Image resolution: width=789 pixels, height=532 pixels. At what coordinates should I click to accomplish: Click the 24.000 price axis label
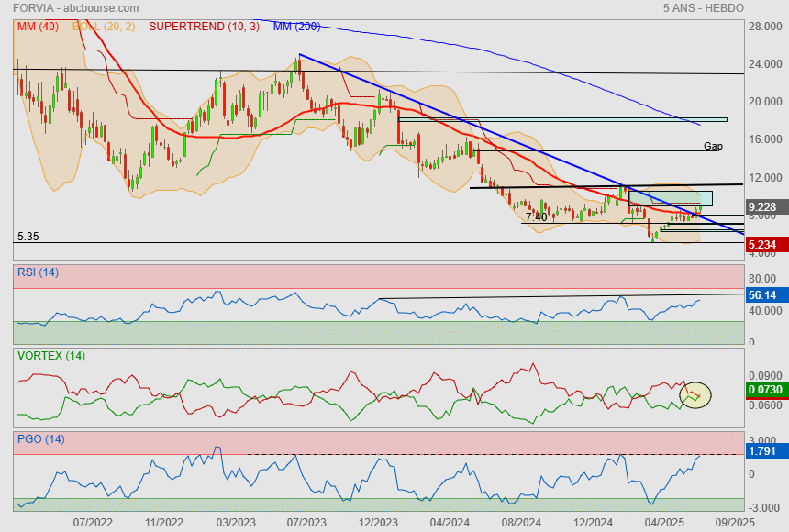click(765, 64)
